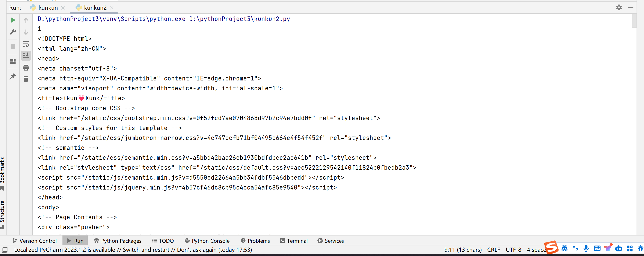
Task: Toggle Sogou punctuation mode
Action: coord(575,248)
